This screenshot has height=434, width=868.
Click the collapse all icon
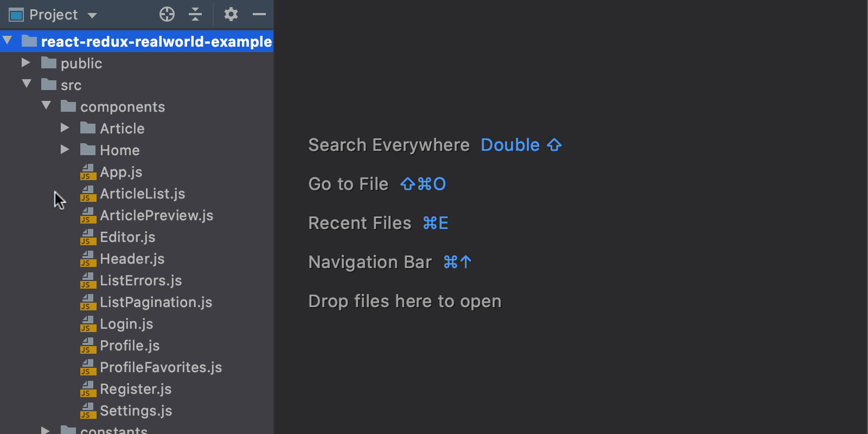195,14
